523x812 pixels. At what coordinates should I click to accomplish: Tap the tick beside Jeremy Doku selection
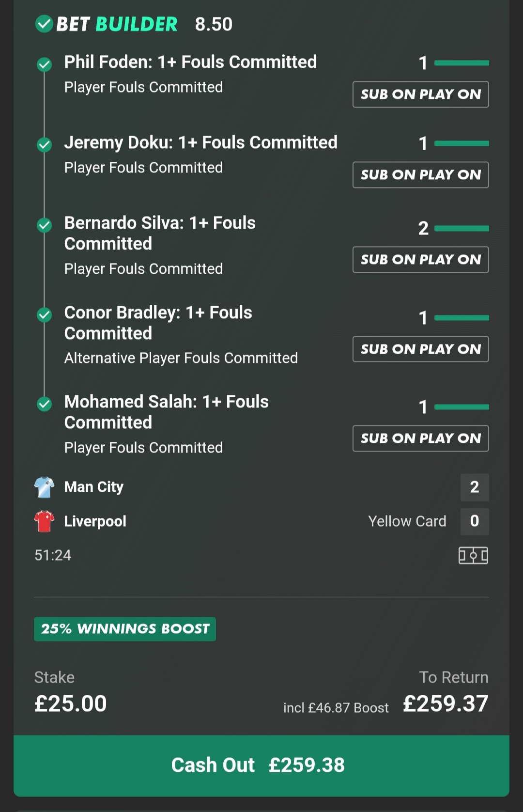pos(45,144)
